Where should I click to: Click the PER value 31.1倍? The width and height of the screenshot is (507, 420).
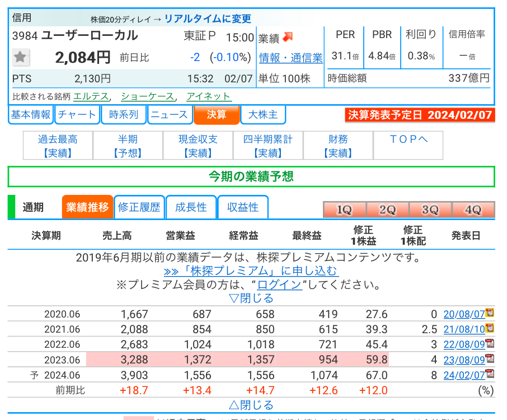(x=345, y=56)
